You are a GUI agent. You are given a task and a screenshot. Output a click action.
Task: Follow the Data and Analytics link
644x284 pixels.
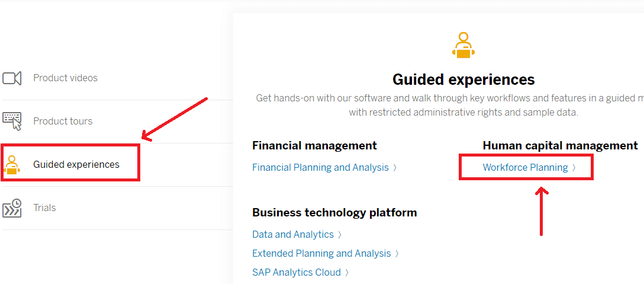coord(292,235)
